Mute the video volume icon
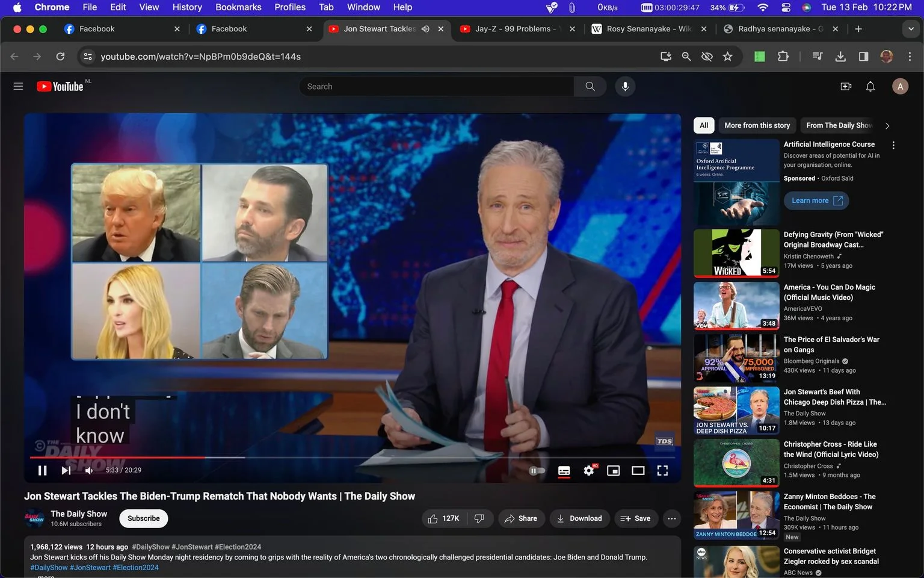Screen dimensions: 924x578 coord(89,470)
